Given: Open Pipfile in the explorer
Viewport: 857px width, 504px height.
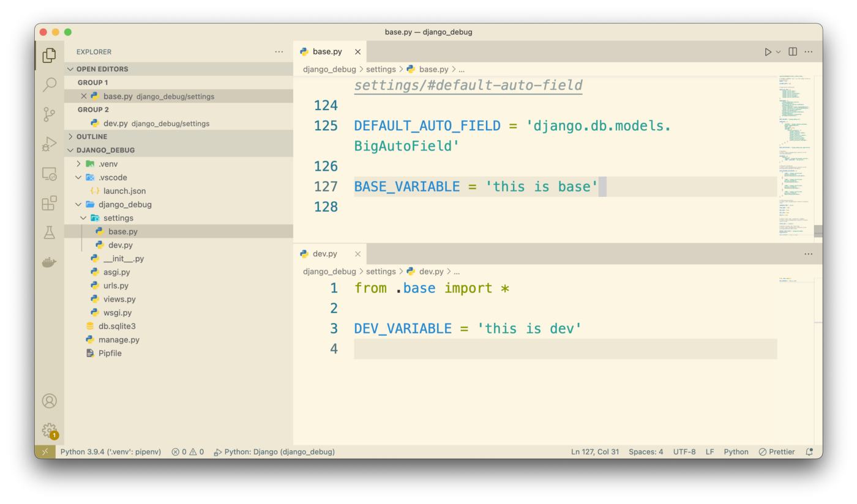Looking at the screenshot, I should tap(179, 353).
